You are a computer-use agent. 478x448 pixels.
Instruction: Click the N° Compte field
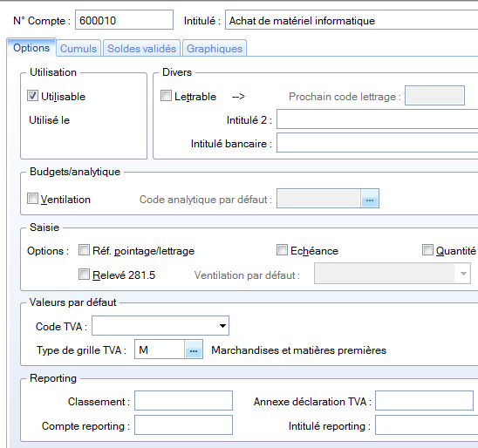coord(125,20)
